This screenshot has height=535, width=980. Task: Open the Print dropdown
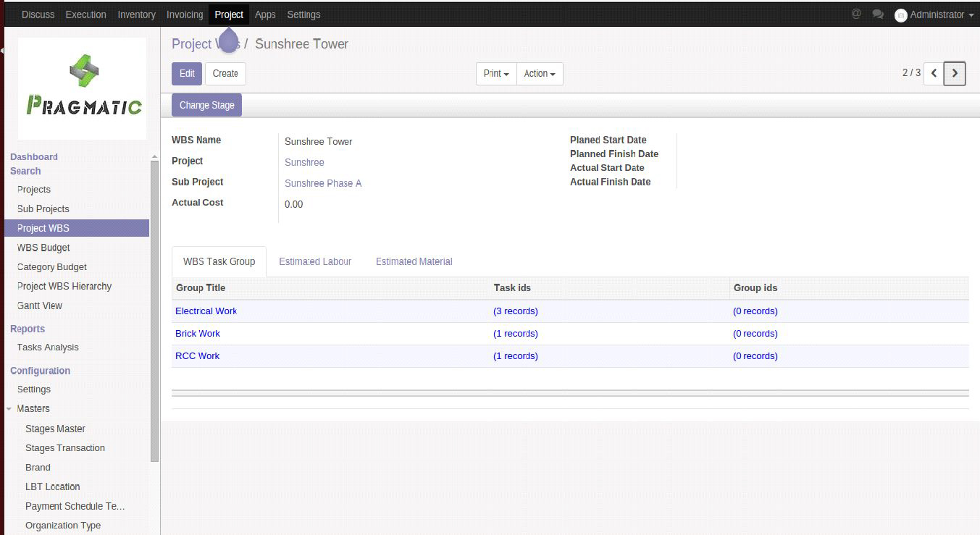coord(496,74)
